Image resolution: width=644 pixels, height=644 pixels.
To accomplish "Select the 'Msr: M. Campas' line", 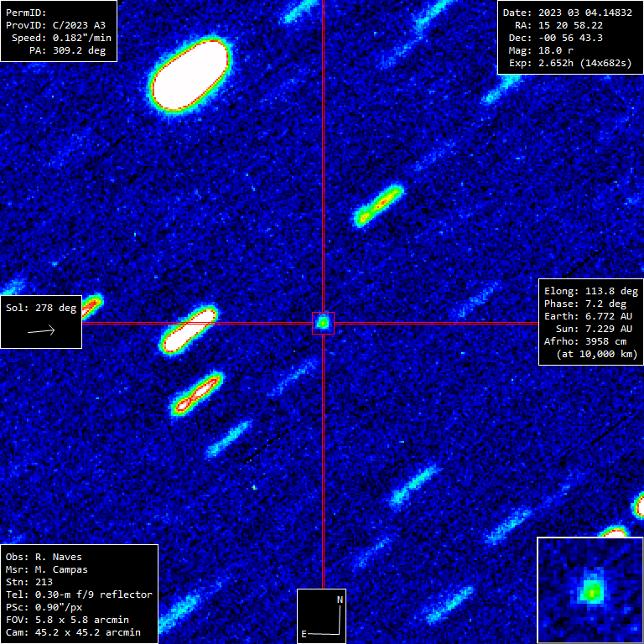I will 46,569.
